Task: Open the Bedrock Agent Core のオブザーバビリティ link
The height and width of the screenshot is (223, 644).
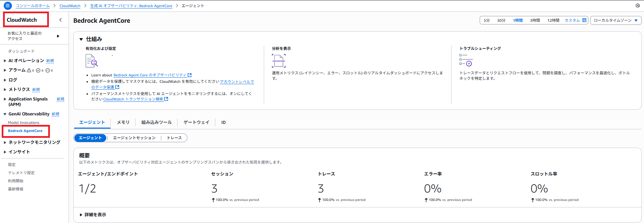Action: (150, 75)
